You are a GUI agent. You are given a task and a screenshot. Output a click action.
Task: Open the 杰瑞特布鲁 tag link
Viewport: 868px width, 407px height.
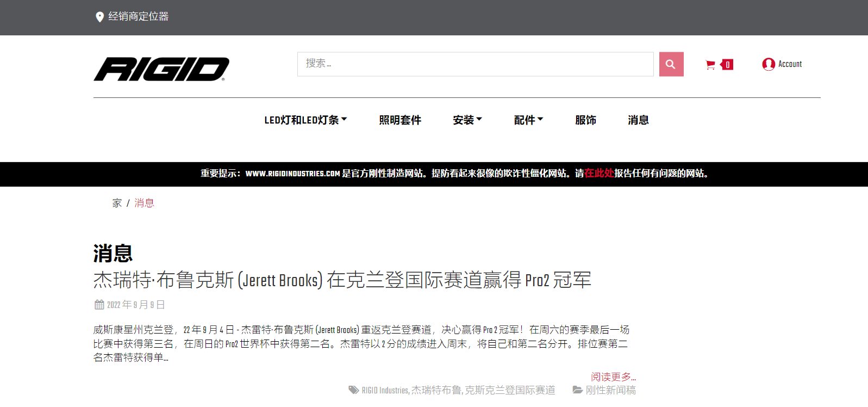436,391
